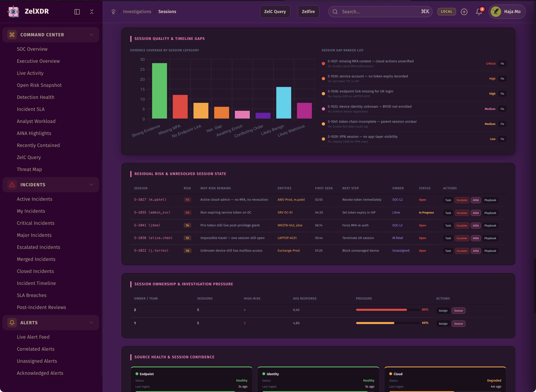This screenshot has width=536, height=392.
Task: Click the Command Center grid icon
Action: [x=12, y=35]
